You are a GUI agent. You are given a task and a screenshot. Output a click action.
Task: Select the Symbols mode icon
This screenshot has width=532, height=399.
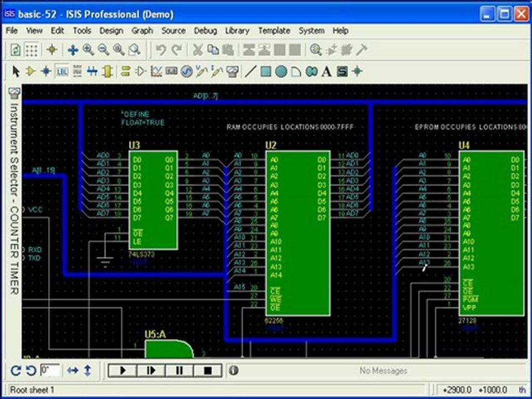pyautogui.click(x=342, y=71)
